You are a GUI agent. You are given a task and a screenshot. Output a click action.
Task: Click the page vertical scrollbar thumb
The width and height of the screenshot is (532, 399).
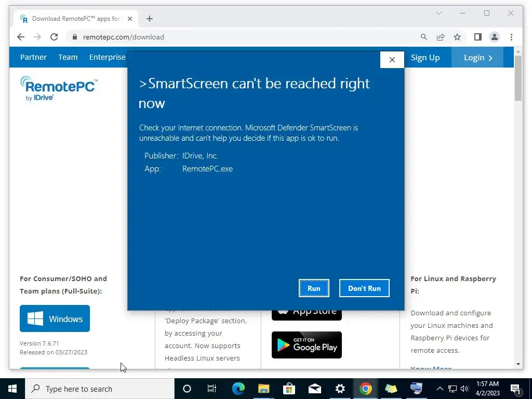[518, 78]
